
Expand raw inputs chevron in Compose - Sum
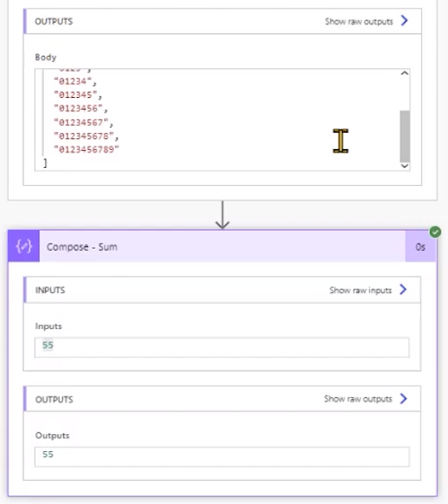tap(403, 289)
